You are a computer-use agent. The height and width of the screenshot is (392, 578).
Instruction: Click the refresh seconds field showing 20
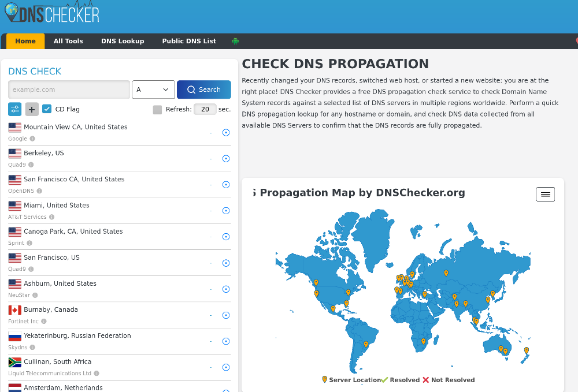(205, 109)
